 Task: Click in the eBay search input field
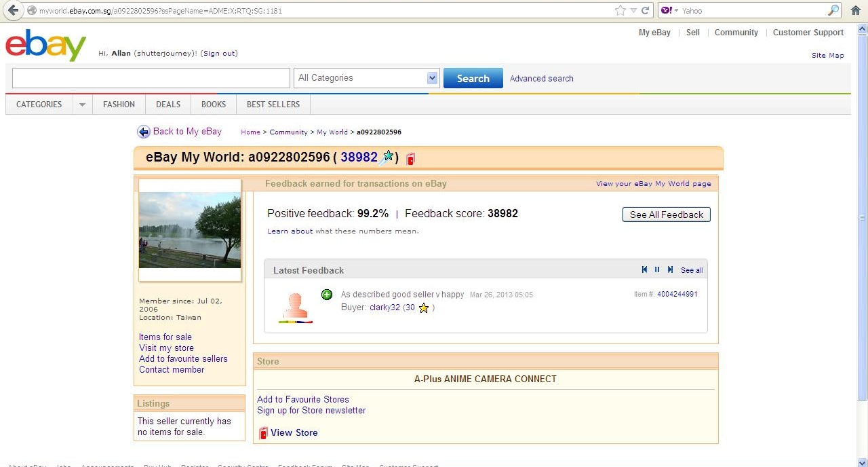pyautogui.click(x=151, y=78)
